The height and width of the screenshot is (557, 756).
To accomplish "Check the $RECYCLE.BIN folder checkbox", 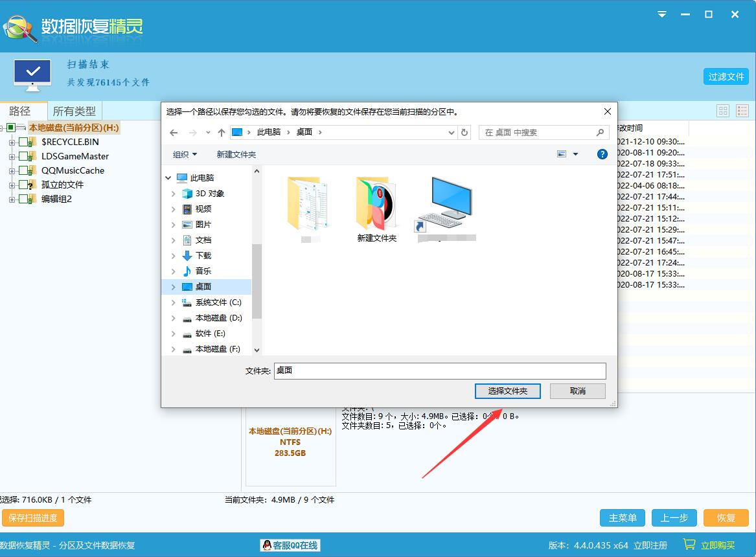I will pos(23,142).
